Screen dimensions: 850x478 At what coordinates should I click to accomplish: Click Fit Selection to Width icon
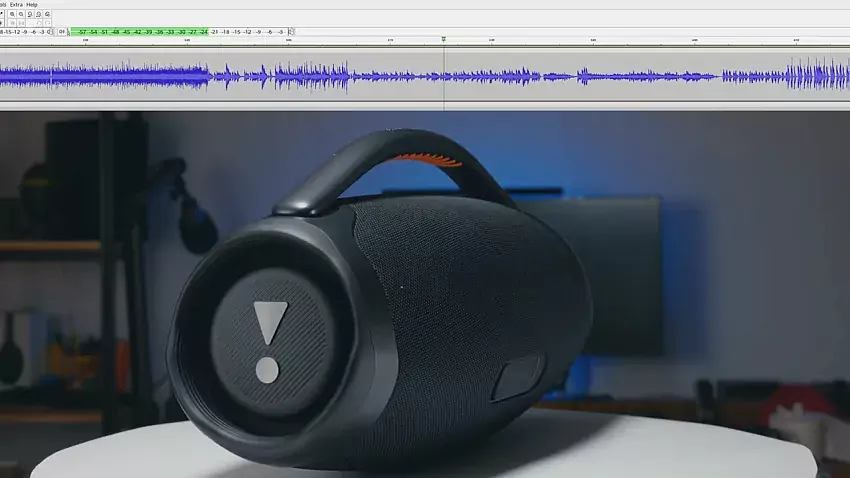pos(30,14)
